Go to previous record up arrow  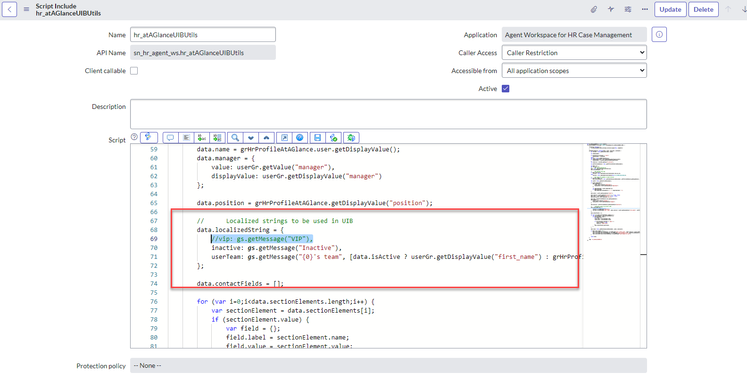tap(728, 10)
